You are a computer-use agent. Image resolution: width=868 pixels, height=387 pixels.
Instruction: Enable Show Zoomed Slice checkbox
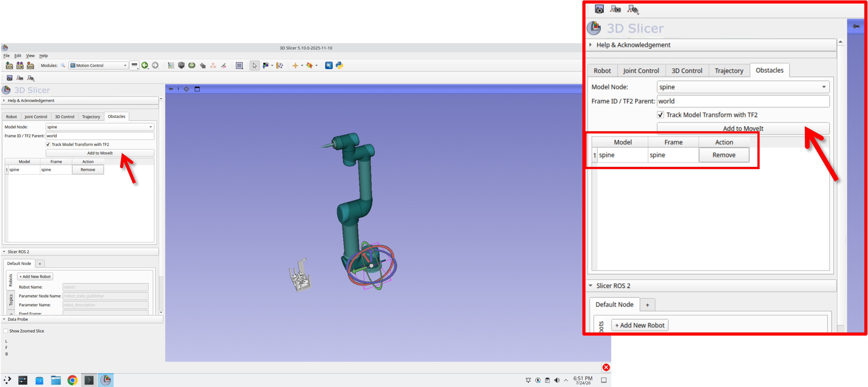pyautogui.click(x=6, y=331)
